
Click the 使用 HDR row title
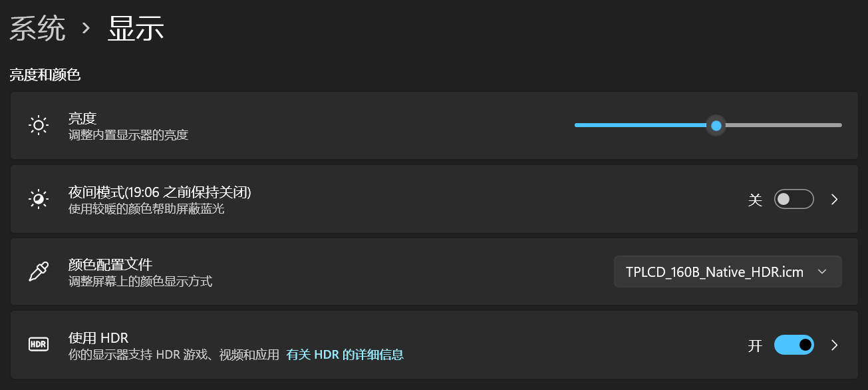click(x=98, y=338)
